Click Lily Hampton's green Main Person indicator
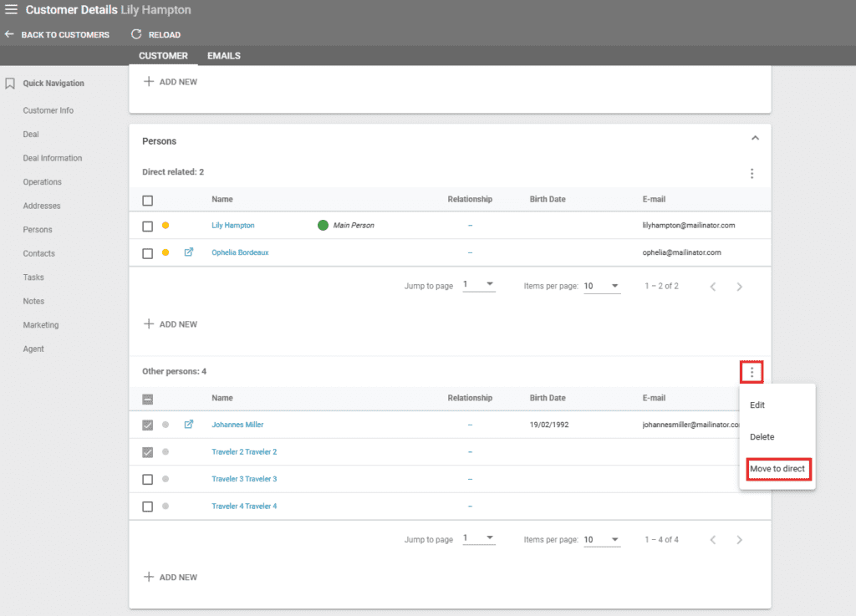The image size is (856, 616). point(323,226)
